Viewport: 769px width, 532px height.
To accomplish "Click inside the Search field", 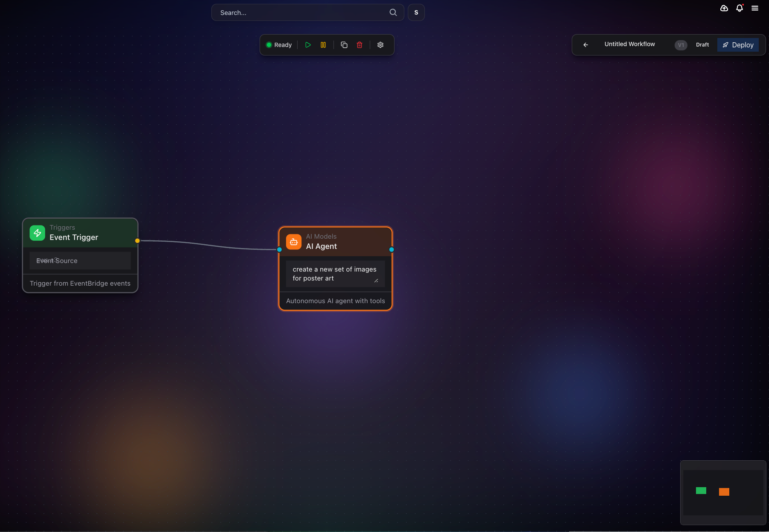I will pos(299,12).
